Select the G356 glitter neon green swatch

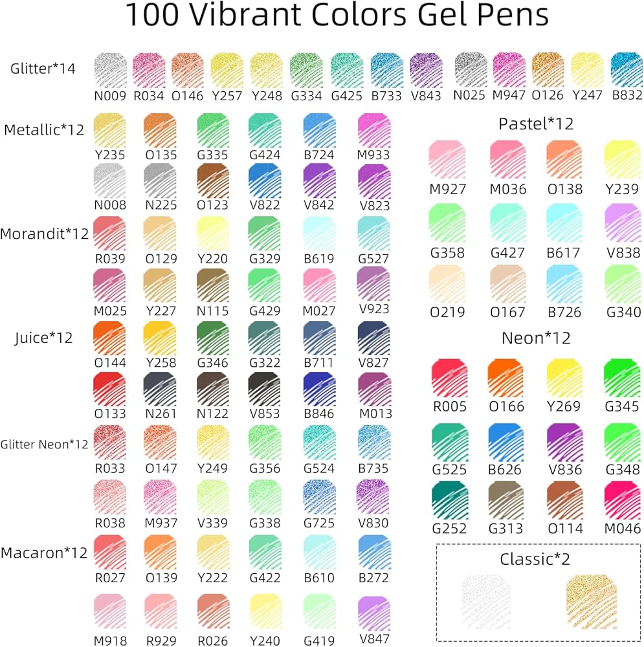(265, 443)
